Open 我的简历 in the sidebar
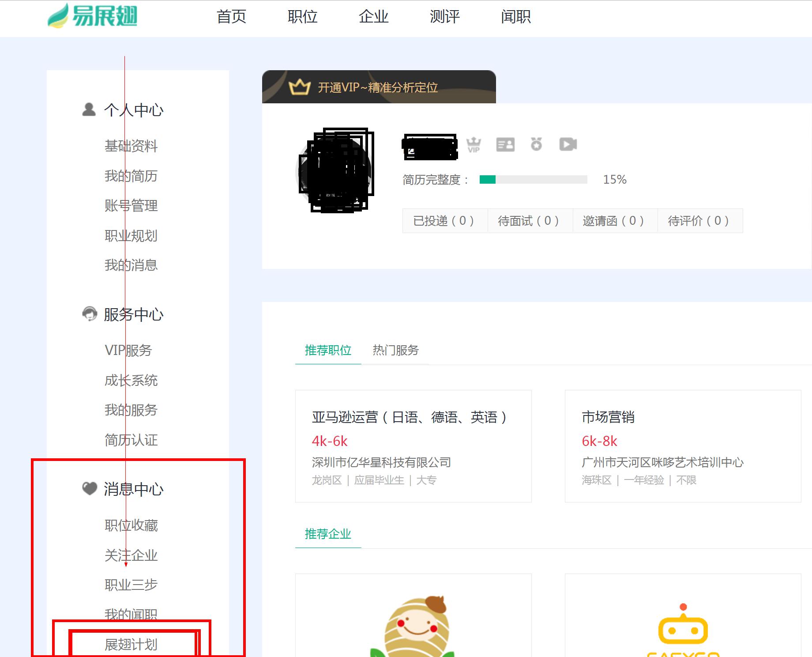This screenshot has width=812, height=657. 131,176
